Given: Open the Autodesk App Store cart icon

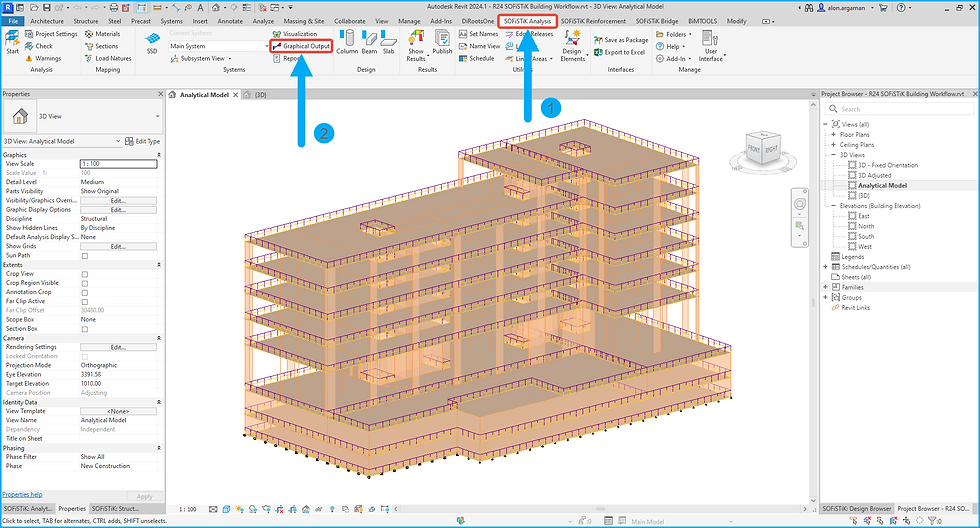Looking at the screenshot, I should click(x=882, y=7).
